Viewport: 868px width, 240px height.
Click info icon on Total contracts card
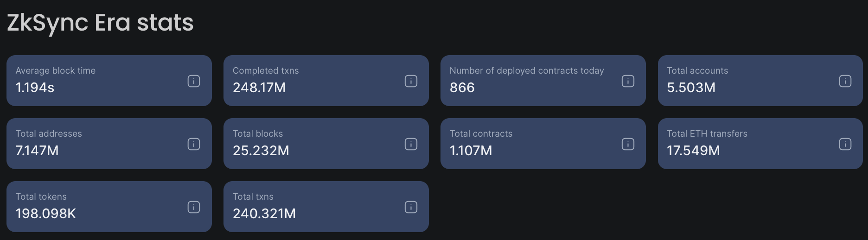point(628,144)
